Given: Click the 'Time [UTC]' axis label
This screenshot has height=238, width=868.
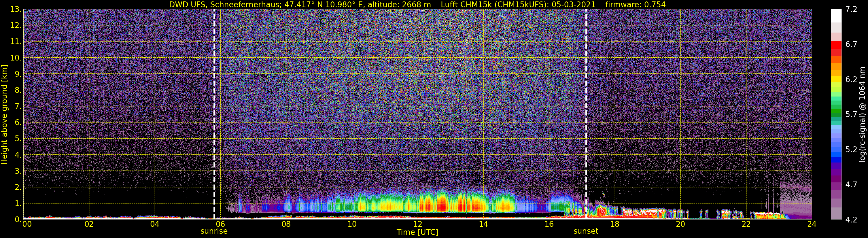Looking at the screenshot, I should point(417,232).
